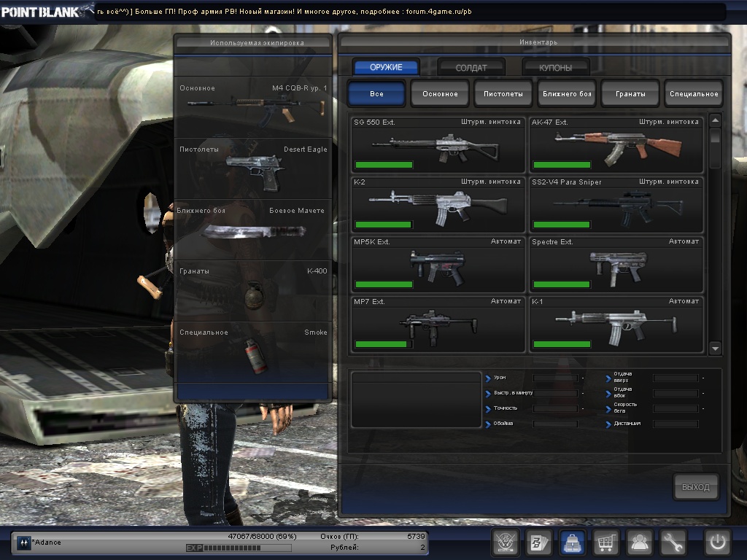Open the backpack inventory icon
Screen dimensions: 747x560
[572, 542]
